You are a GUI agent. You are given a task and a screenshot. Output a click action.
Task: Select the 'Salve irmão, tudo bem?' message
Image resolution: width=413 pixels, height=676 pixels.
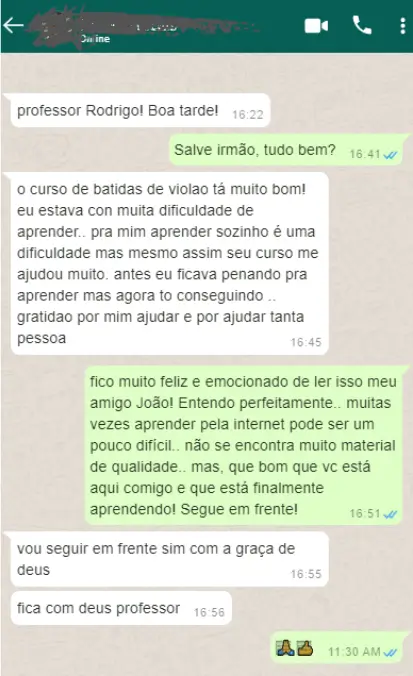click(x=285, y=150)
